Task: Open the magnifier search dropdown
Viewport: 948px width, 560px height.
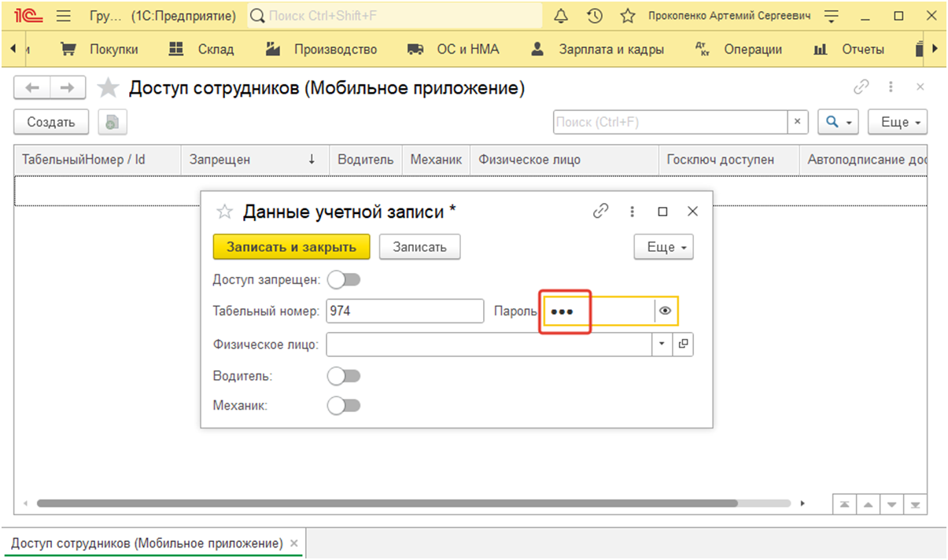Action: point(839,122)
